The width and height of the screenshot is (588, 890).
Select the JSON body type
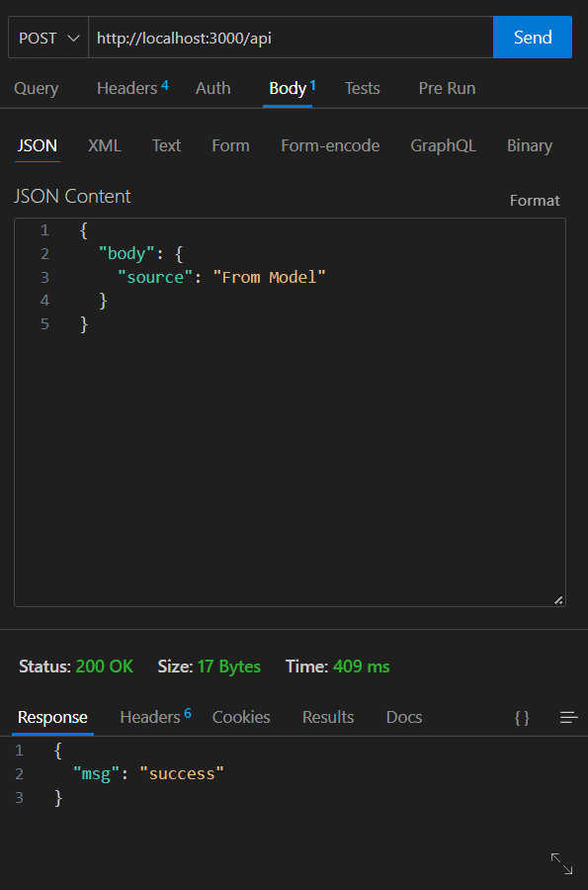38,146
